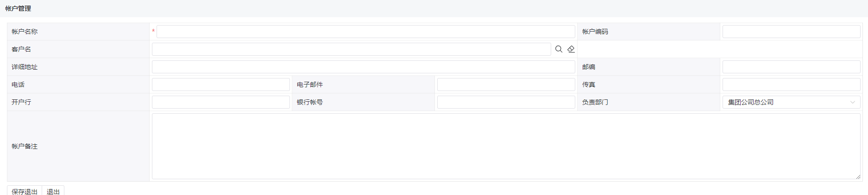Select the 详细地址 input box

(x=364, y=67)
